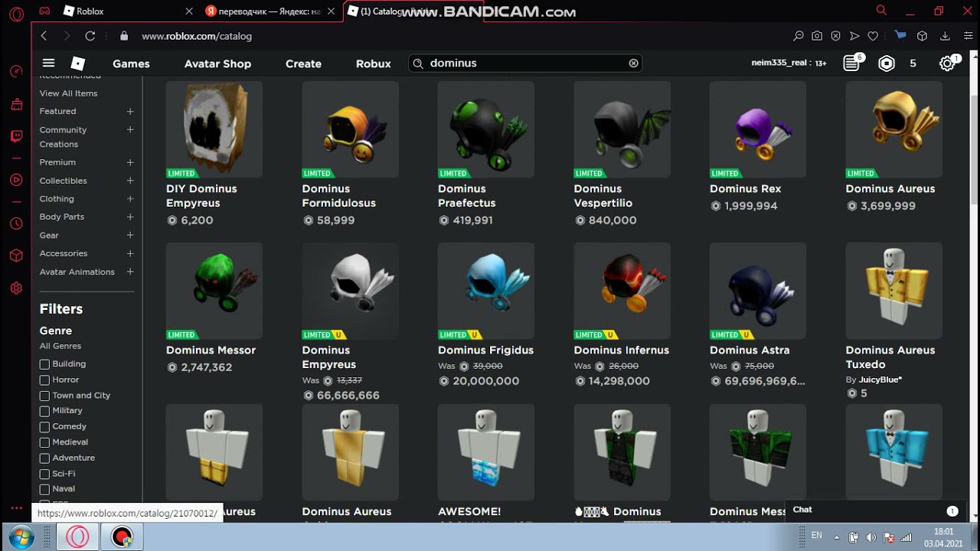Open Dominus Aureus golden hood thumbnail
The image size is (980, 551).
click(893, 129)
